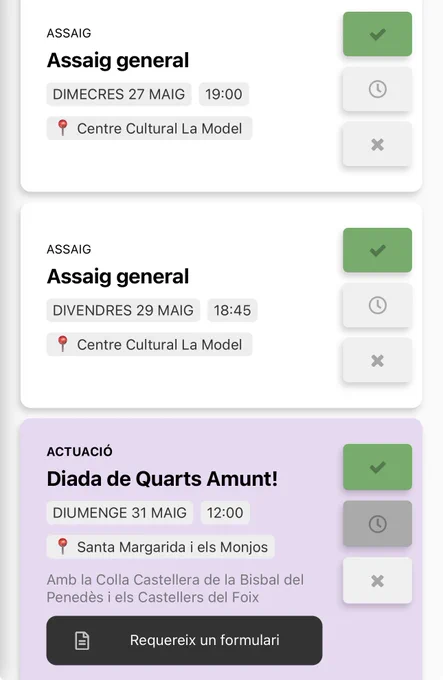
Task: Open Santa Margarida i els Monjos location
Action: [x=160, y=547]
